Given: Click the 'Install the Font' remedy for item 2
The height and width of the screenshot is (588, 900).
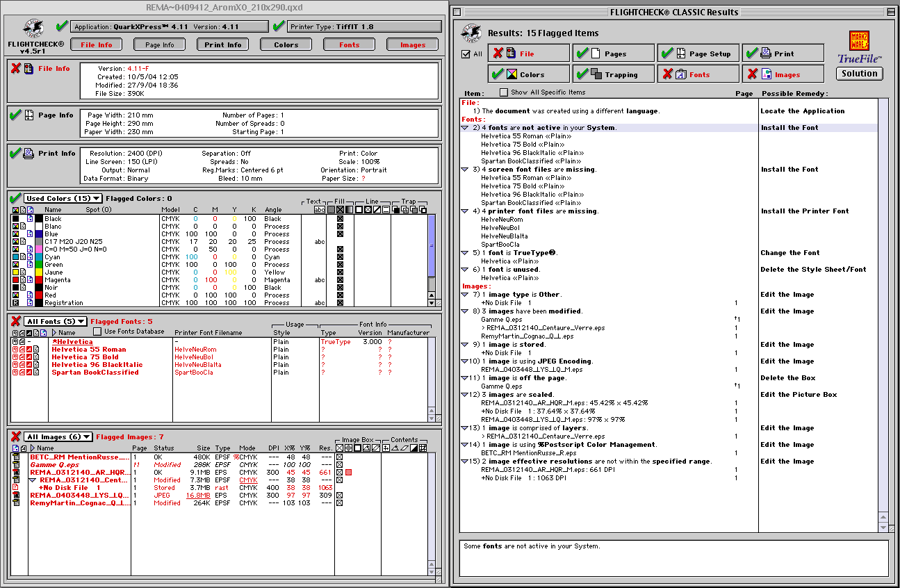Looking at the screenshot, I should 789,128.
